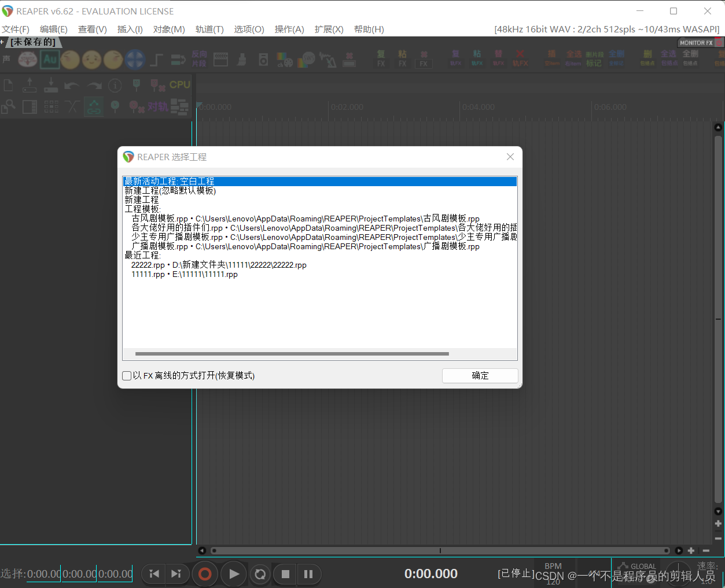Click the upload/open project icon with up arrow
The height and width of the screenshot is (588, 725).
tap(30, 86)
